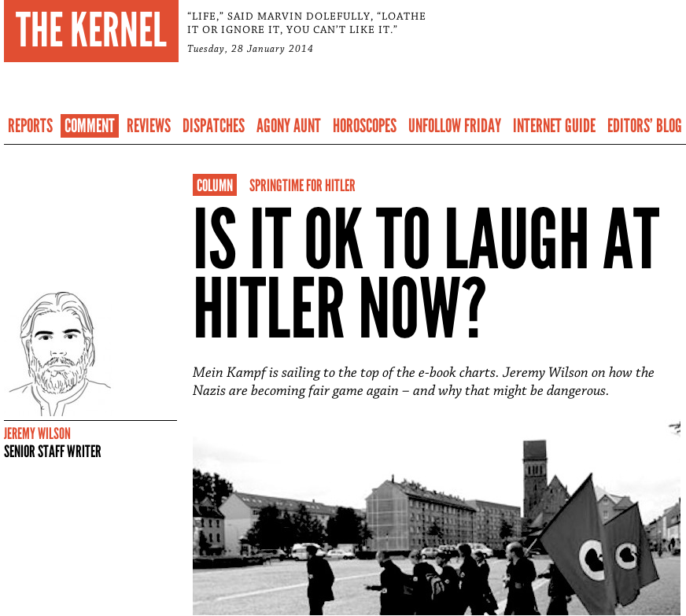Go to Reviews section
The width and height of the screenshot is (686, 616).
pyautogui.click(x=149, y=126)
